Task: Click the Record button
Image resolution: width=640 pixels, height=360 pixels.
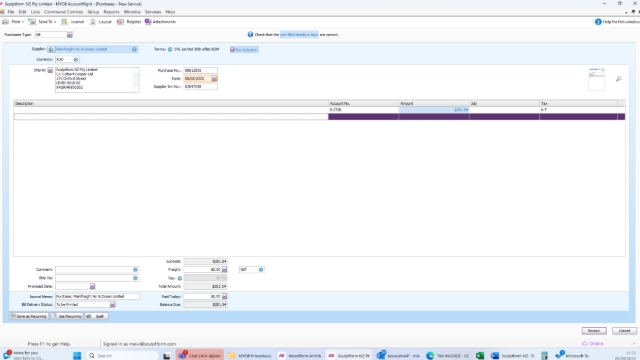Action: [x=594, y=331]
